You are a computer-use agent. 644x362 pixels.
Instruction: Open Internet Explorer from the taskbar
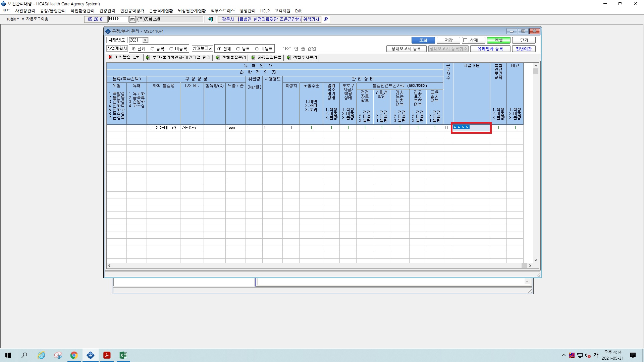[x=41, y=355]
